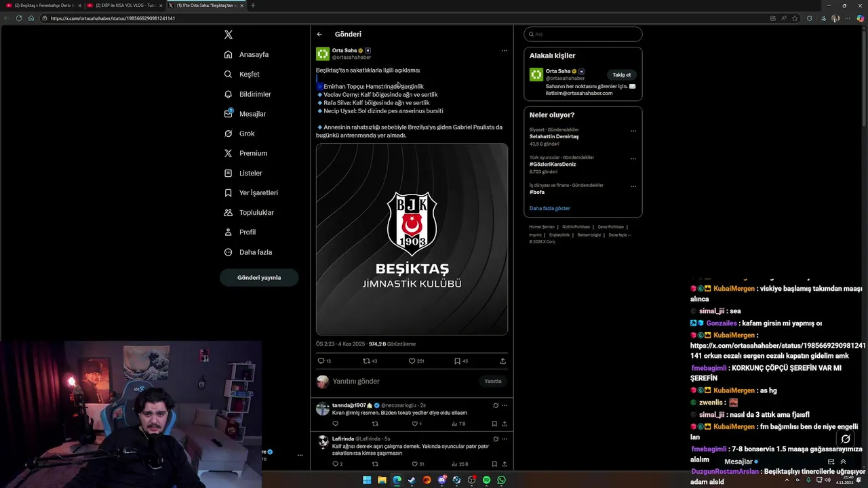This screenshot has width=868, height=488.
Task: Click repost icon with 43 reposts
Action: (x=370, y=361)
